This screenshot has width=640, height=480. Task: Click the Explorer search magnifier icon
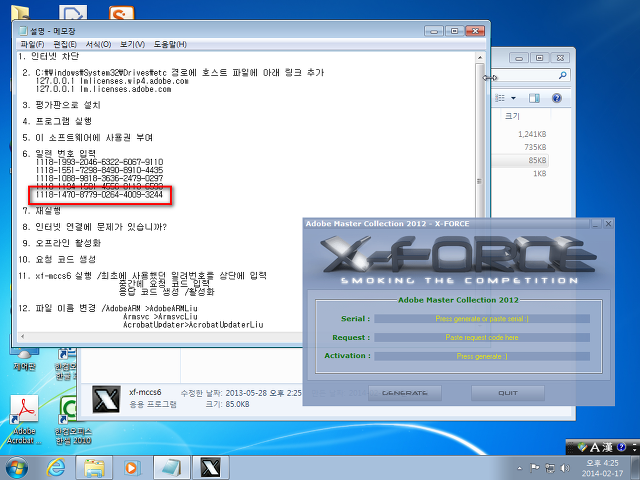(x=562, y=75)
